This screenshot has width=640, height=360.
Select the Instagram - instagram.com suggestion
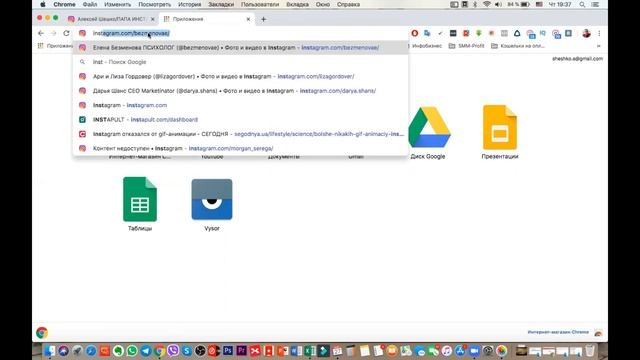tap(241, 105)
